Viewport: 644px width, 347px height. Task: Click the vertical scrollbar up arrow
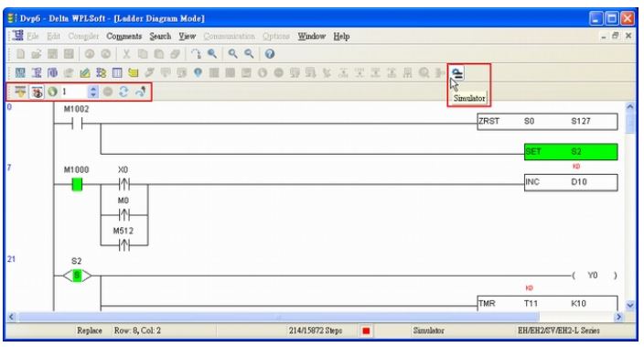tap(630, 107)
